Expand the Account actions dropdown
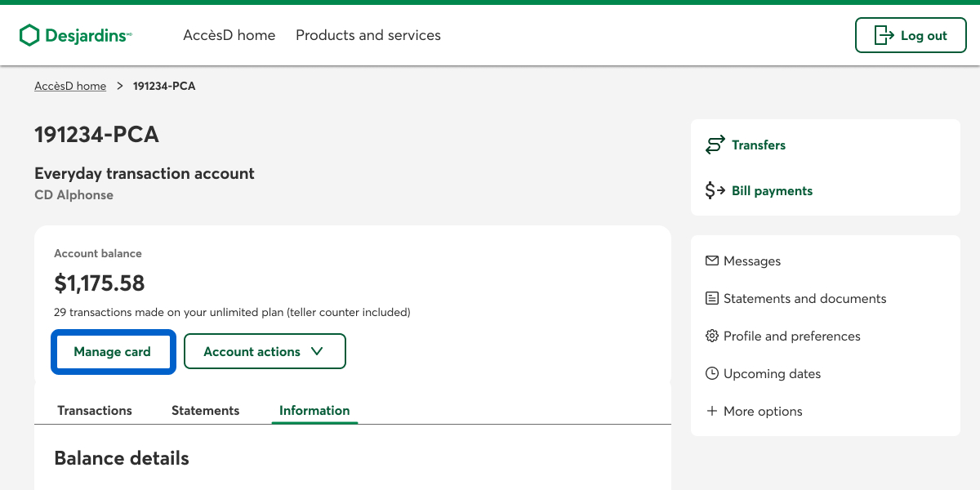980x490 pixels. point(265,351)
